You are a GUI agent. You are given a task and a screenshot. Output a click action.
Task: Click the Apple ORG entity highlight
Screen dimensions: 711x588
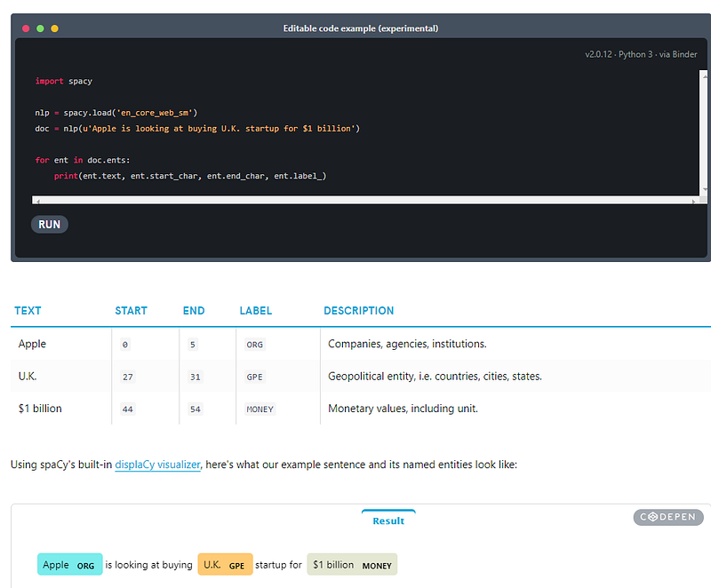69,565
